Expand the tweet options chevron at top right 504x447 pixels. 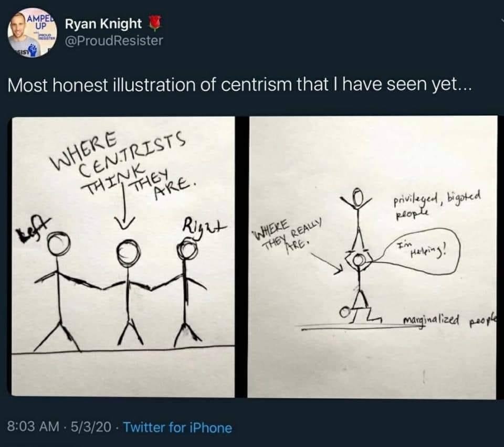(x=502, y=20)
